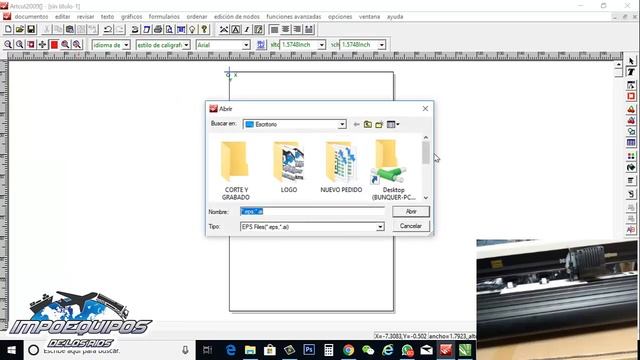This screenshot has height=360, width=640.
Task: Click the open file folder icon in toolbar
Action: (20, 29)
